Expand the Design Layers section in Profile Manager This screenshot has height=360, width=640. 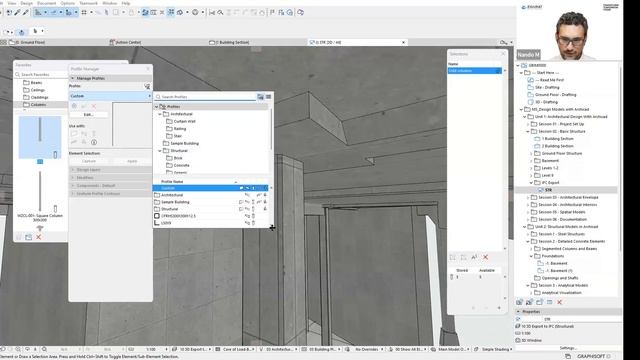click(111, 169)
